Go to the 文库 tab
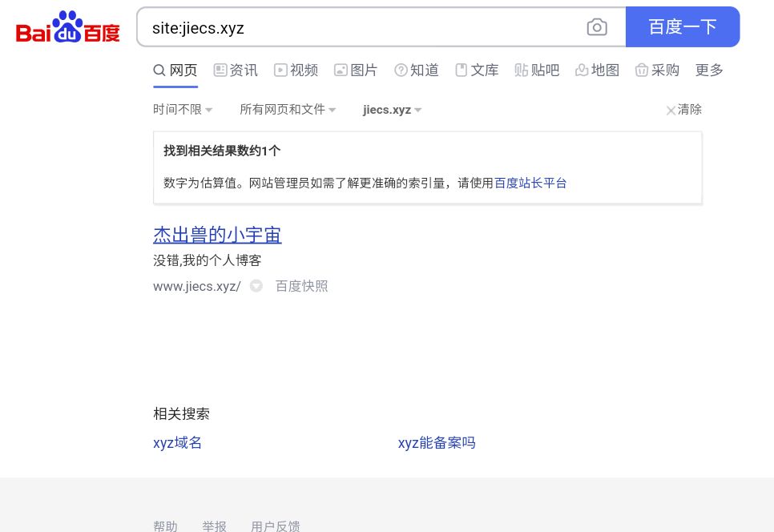This screenshot has height=532, width=774. click(x=477, y=70)
